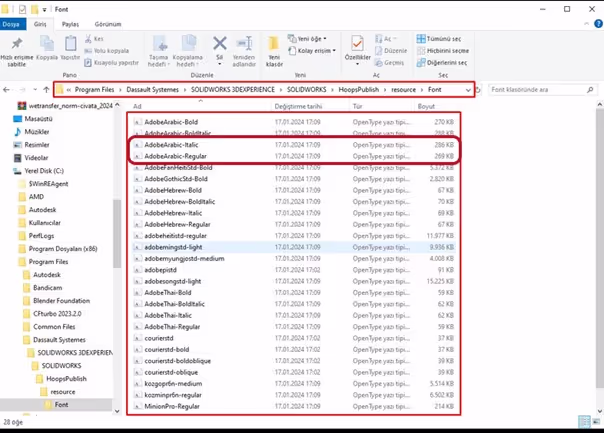
Task: Click Diğerlerini seç
Action: [441, 62]
